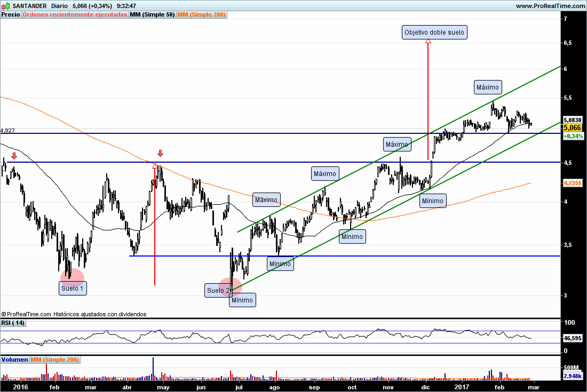This screenshot has height=392, width=587.
Task: Click the orange 4,2355 MM200 value tag
Action: click(x=573, y=183)
